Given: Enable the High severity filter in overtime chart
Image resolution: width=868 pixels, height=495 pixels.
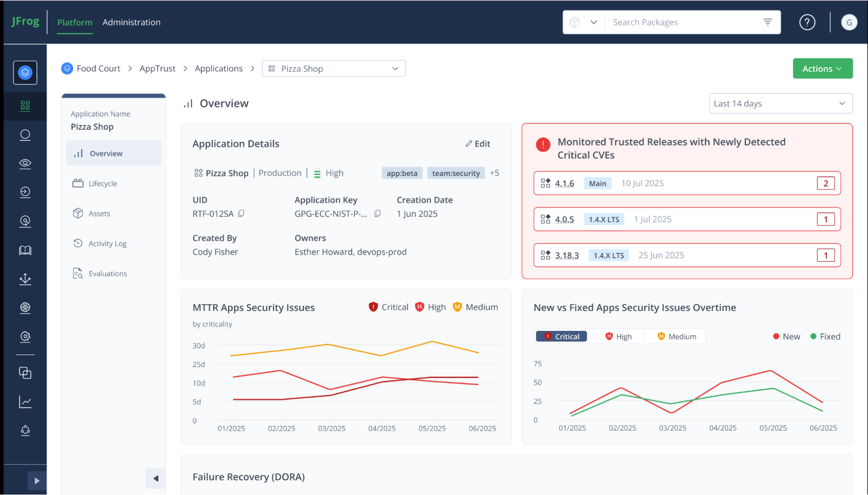Looking at the screenshot, I should [617, 336].
